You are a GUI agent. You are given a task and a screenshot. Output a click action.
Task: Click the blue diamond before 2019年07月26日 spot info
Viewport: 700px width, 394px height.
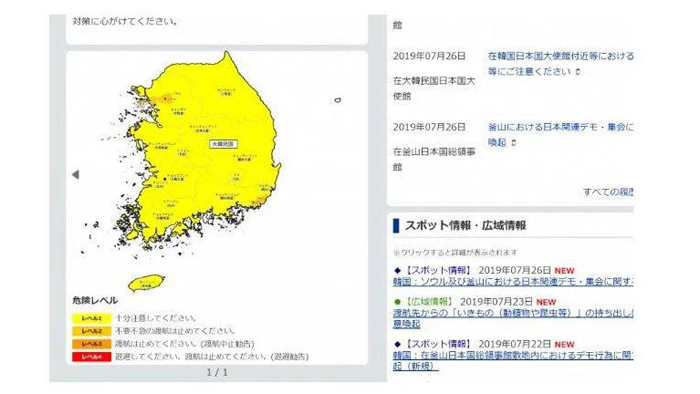coord(397,270)
